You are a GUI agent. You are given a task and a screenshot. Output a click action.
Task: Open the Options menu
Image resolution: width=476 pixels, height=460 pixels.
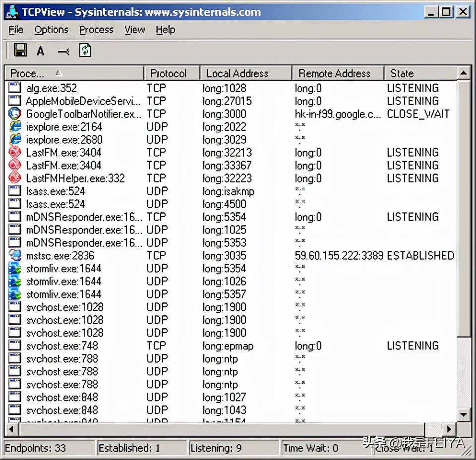click(51, 30)
